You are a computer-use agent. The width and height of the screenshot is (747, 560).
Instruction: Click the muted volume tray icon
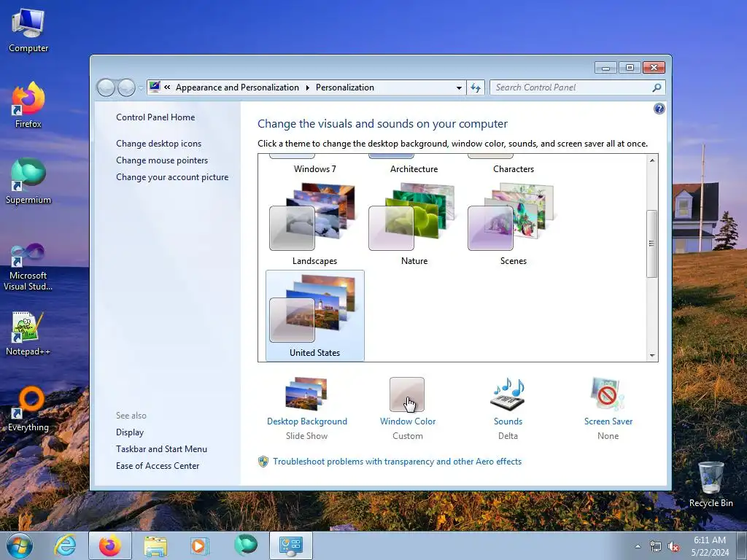click(x=673, y=547)
